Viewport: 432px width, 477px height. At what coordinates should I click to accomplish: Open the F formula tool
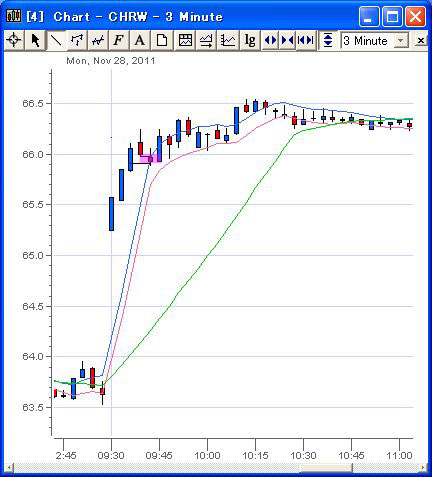tap(118, 40)
